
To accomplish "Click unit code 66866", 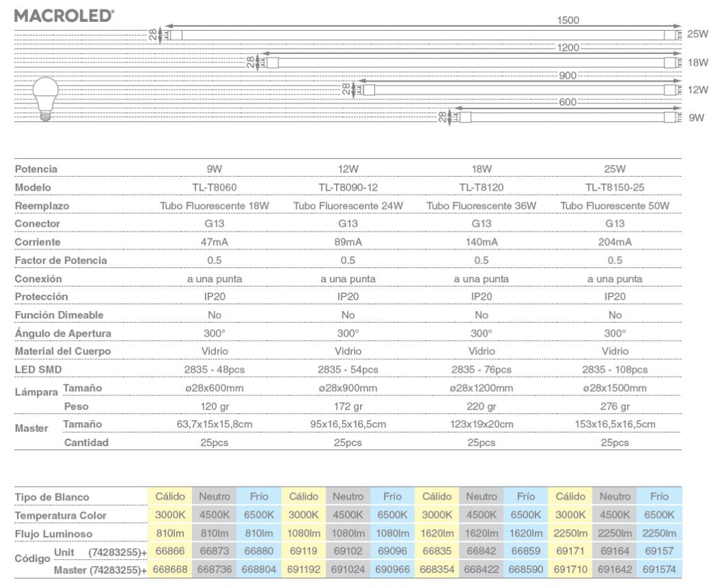I will tap(170, 551).
